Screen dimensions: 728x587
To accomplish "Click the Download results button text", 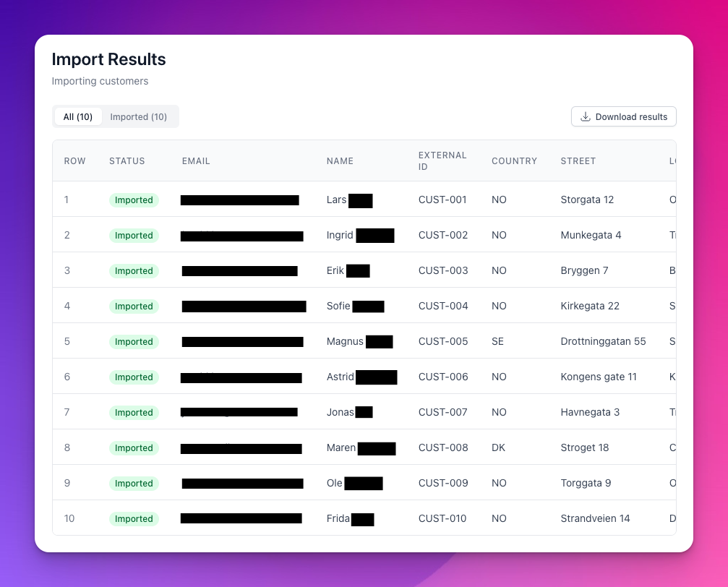I will [631, 116].
